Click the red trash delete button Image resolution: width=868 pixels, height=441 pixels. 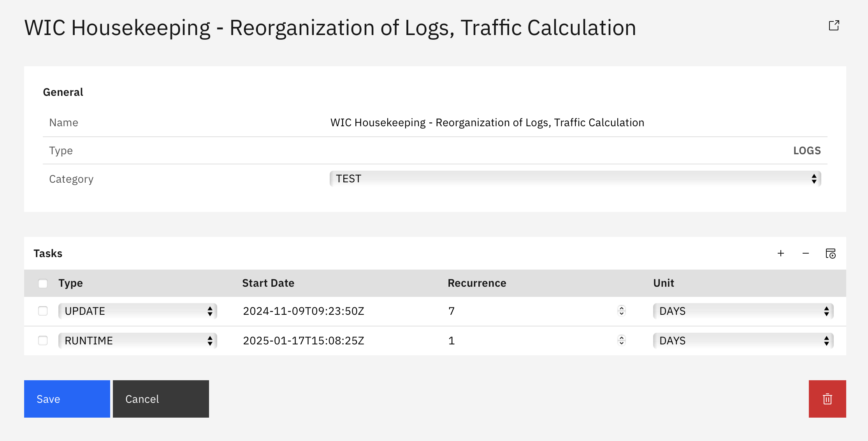coord(827,399)
